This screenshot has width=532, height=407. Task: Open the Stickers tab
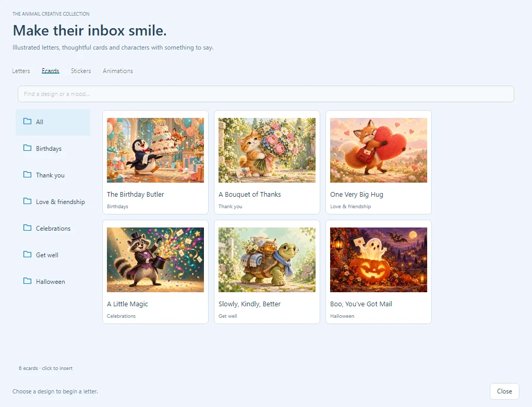(x=81, y=71)
